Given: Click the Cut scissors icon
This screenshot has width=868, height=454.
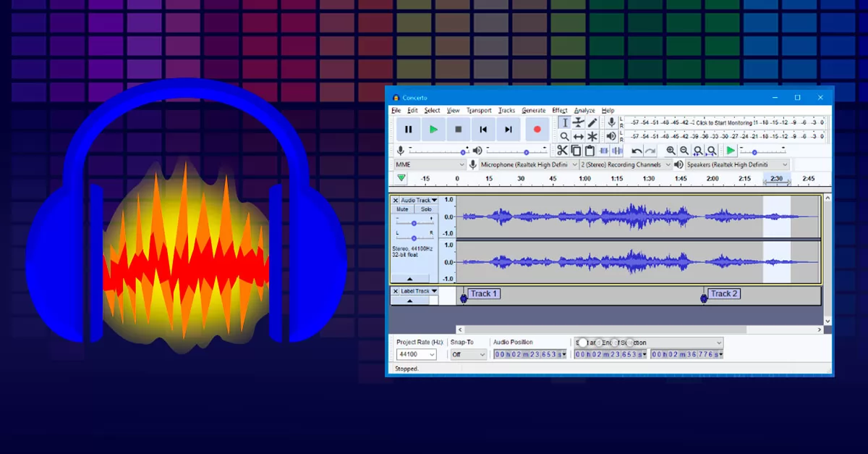Looking at the screenshot, I should click(562, 151).
